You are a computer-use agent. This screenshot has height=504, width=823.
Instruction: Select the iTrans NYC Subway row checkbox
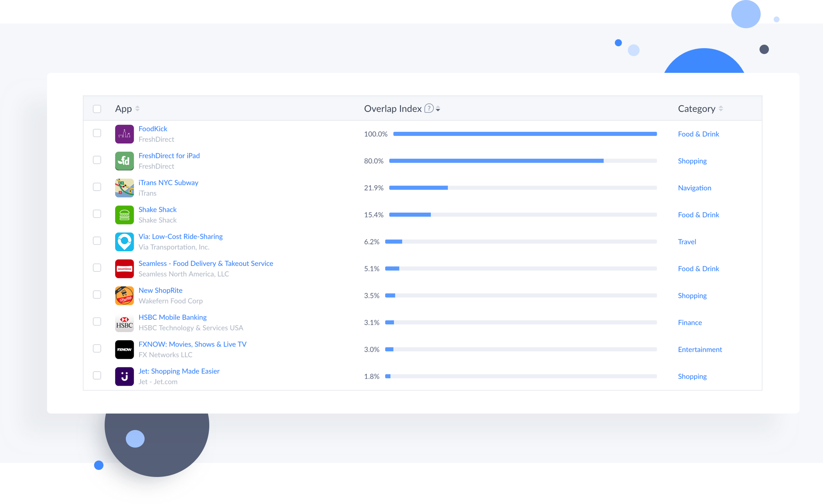click(x=97, y=187)
